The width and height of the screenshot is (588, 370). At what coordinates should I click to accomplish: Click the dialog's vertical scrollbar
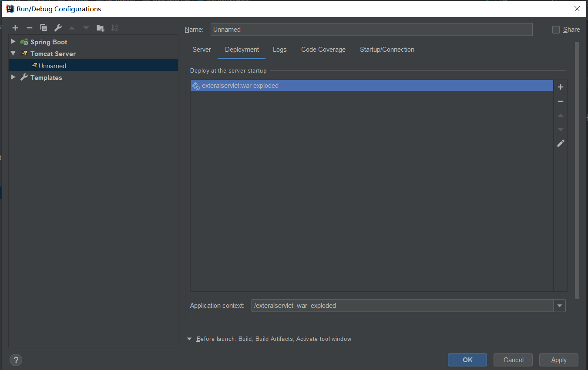pos(577,170)
